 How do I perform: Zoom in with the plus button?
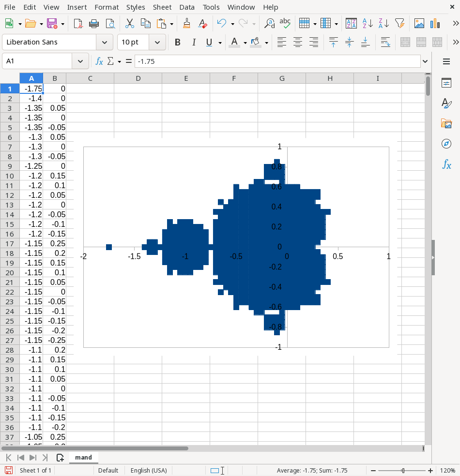[x=430, y=471]
